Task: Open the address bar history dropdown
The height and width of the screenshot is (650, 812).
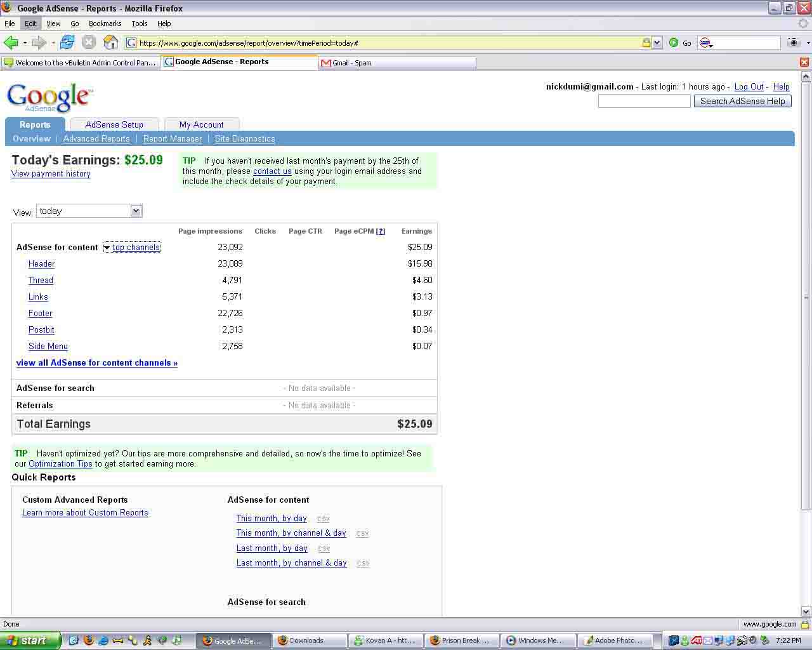Action: coord(657,43)
